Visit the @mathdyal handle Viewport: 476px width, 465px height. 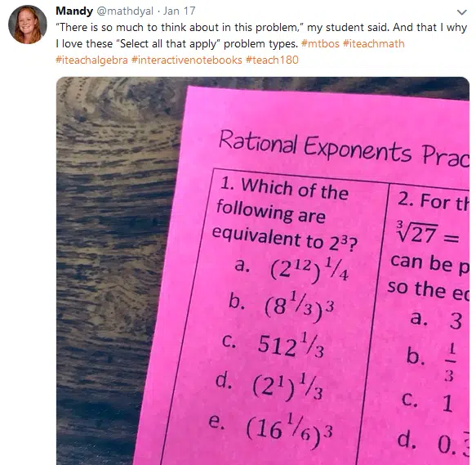coord(125,11)
